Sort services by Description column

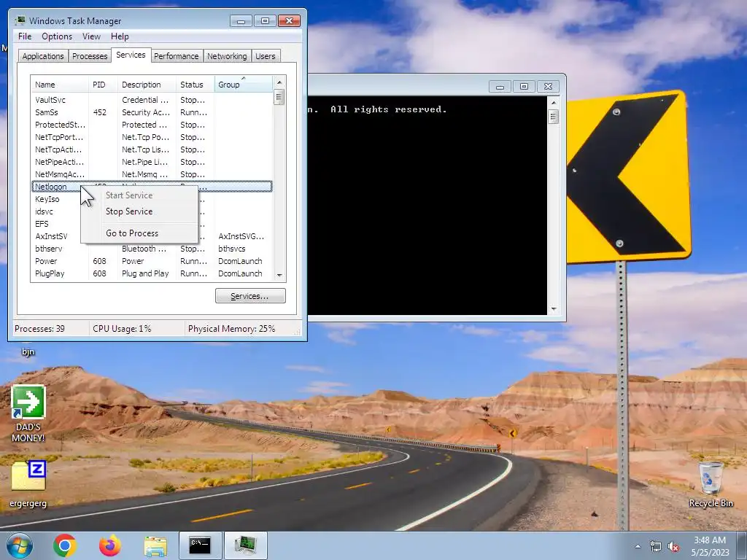click(147, 85)
